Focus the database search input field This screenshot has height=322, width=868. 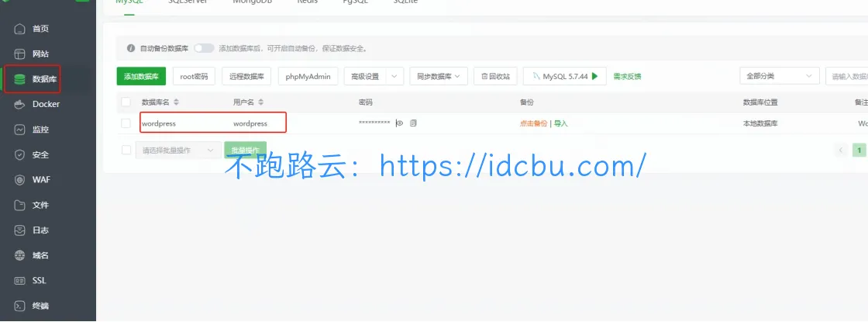click(846, 77)
